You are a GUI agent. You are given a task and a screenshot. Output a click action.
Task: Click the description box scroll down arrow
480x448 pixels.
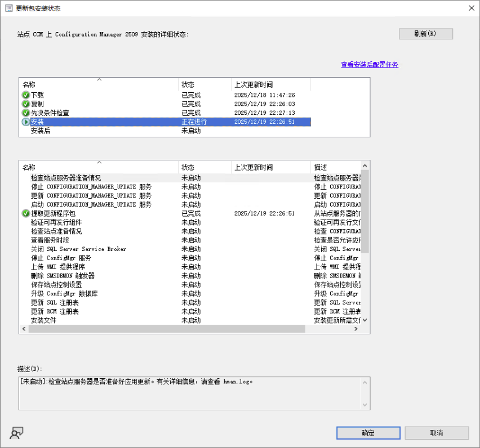point(365,405)
